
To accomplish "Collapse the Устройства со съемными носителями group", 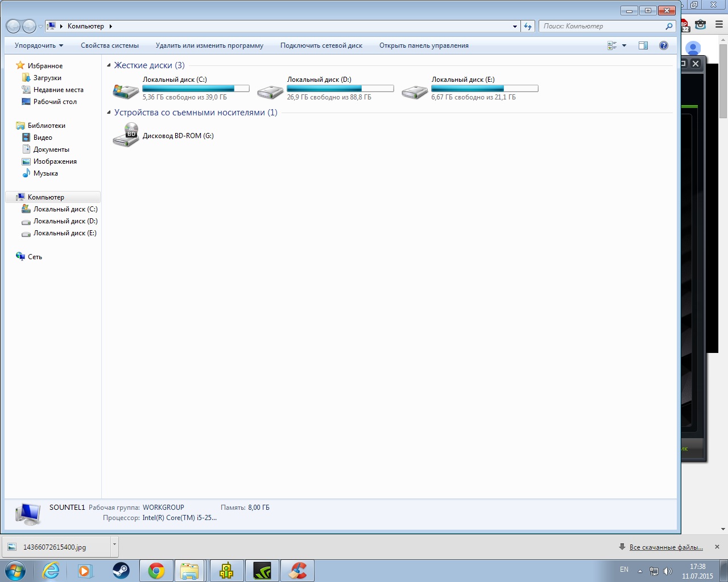I will [109, 113].
